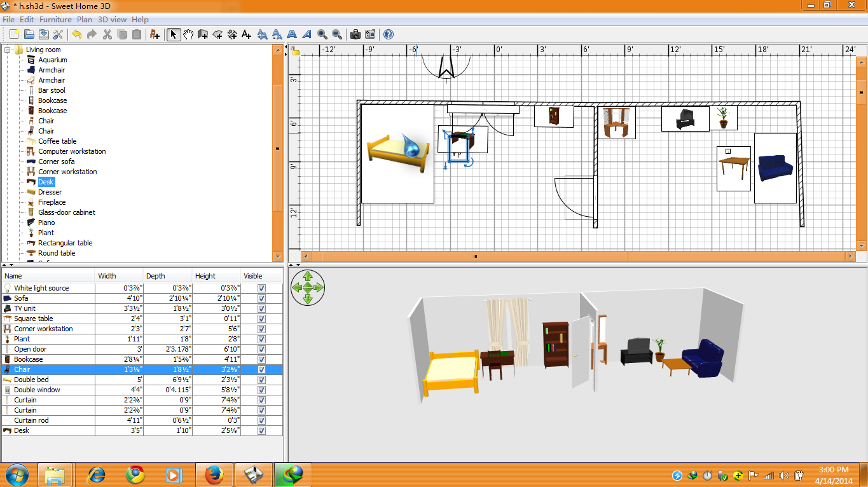Click the Create photo camera icon
Screen dimensions: 868x487
click(355, 34)
